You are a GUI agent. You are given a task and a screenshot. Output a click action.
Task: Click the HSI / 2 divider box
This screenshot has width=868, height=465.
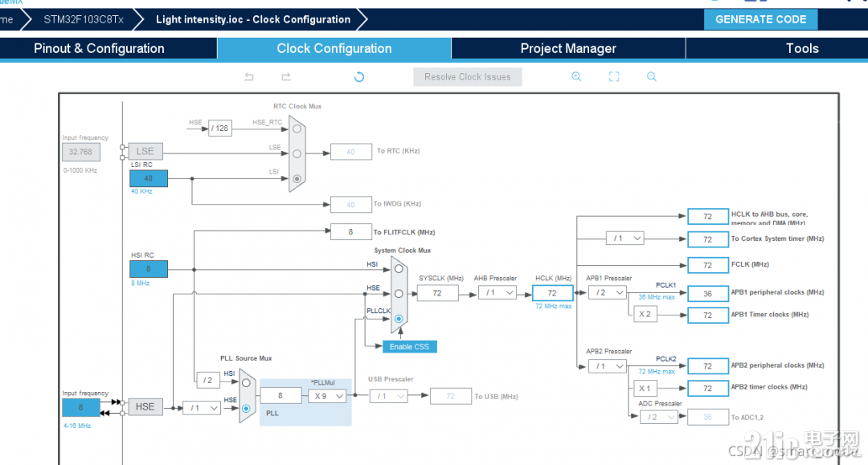(x=207, y=381)
